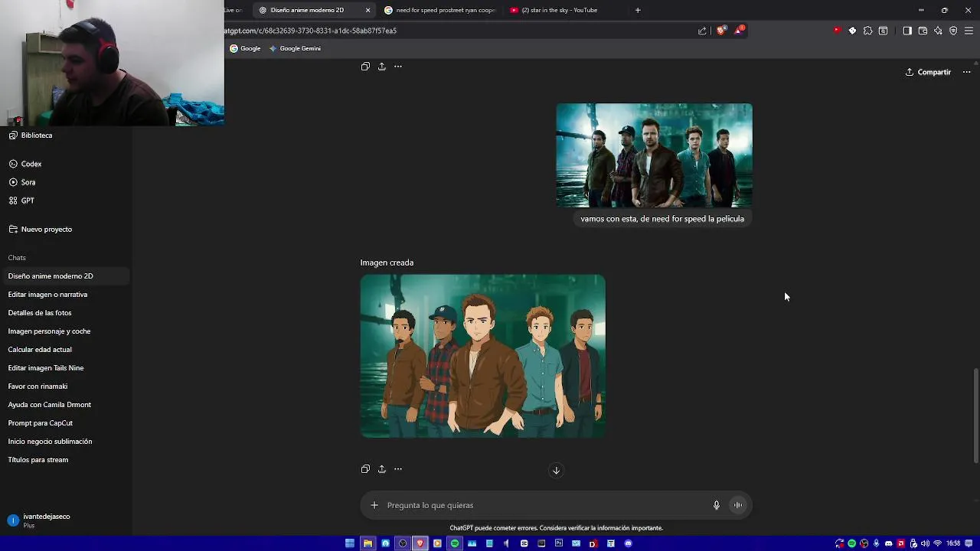The width and height of the screenshot is (980, 551).
Task: Share the generated anime image response
Action: 381,469
